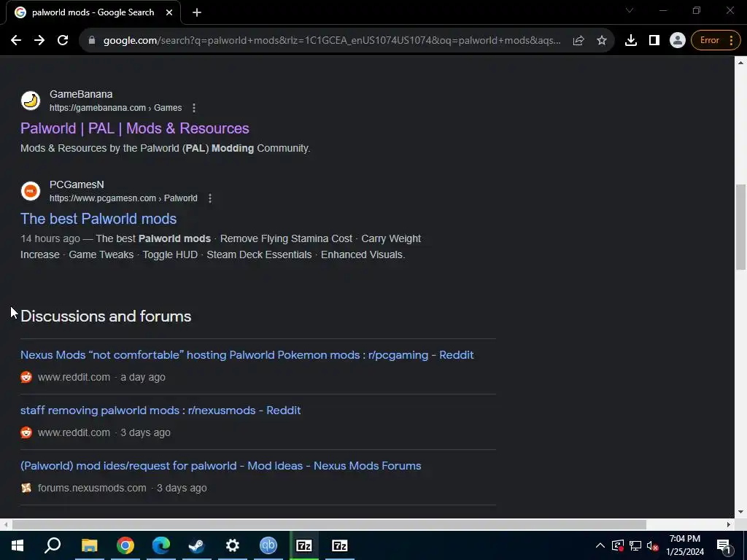
Task: Open the tab search chevron
Action: pyautogui.click(x=630, y=10)
